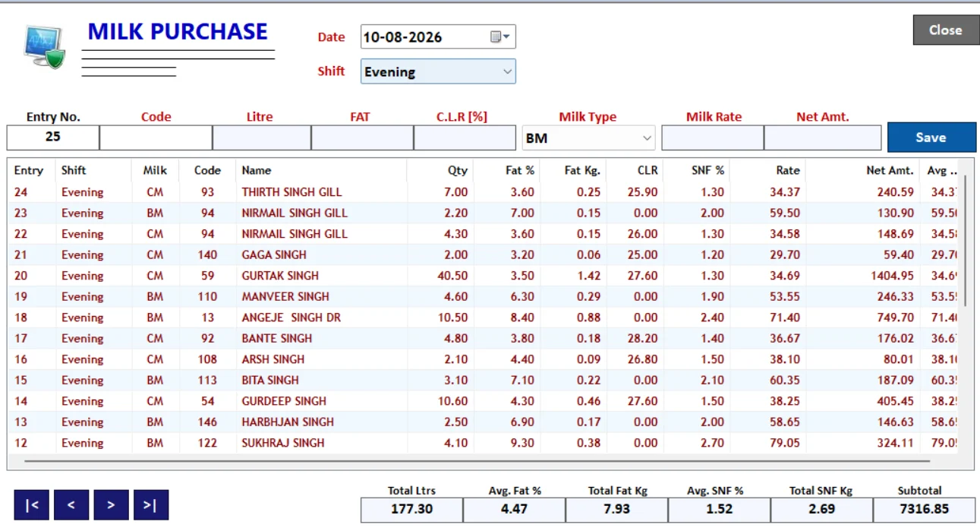Click CLR cell 28.20 for Bante Singh
This screenshot has height=531, width=980.
pyautogui.click(x=642, y=338)
